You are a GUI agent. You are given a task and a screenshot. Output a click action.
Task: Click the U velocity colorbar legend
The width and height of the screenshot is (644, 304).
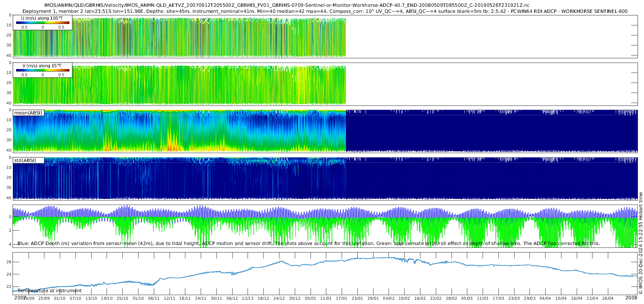(x=43, y=23)
